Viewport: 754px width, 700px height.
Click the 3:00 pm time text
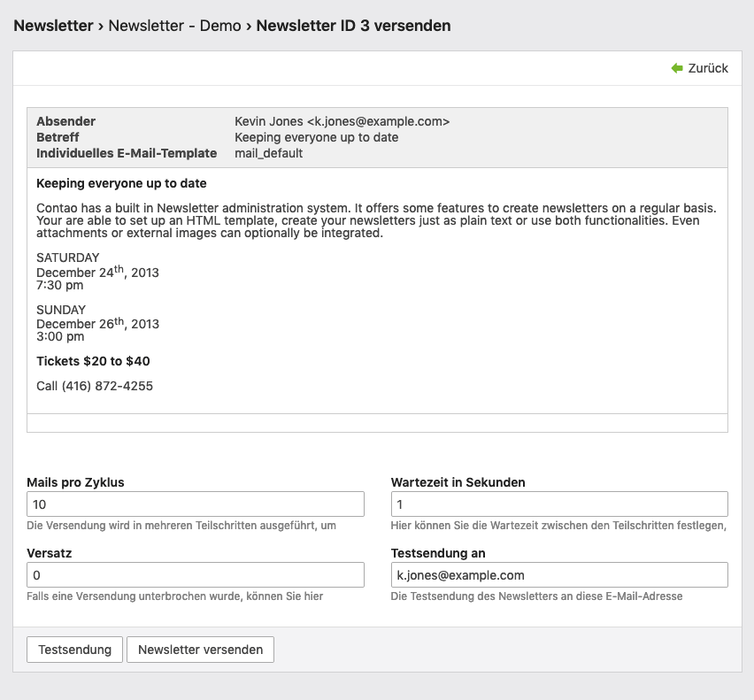coord(60,336)
